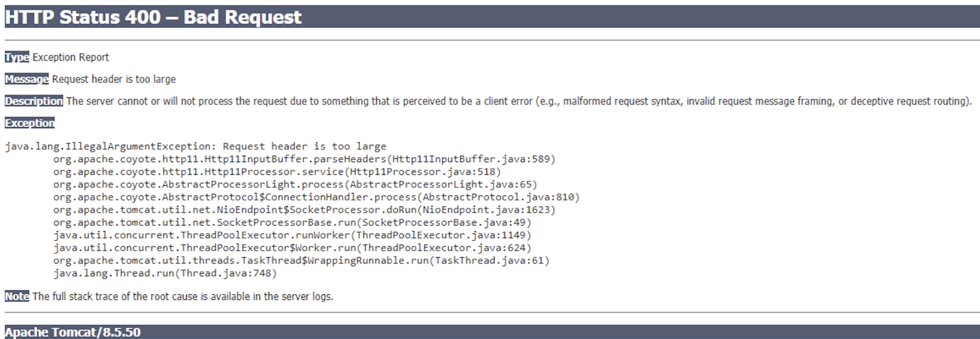Click the highlighted Message label
This screenshot has height=339, width=980.
pos(26,79)
